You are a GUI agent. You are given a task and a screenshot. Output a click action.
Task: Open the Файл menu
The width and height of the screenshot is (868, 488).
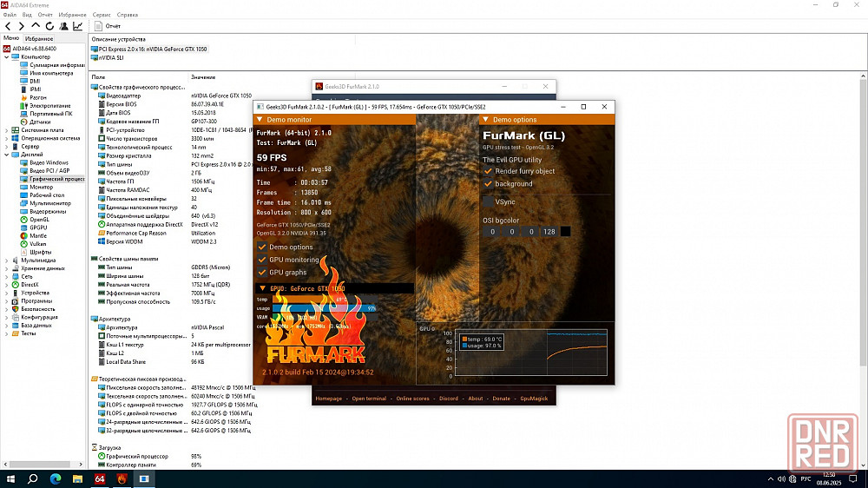pyautogui.click(x=10, y=15)
